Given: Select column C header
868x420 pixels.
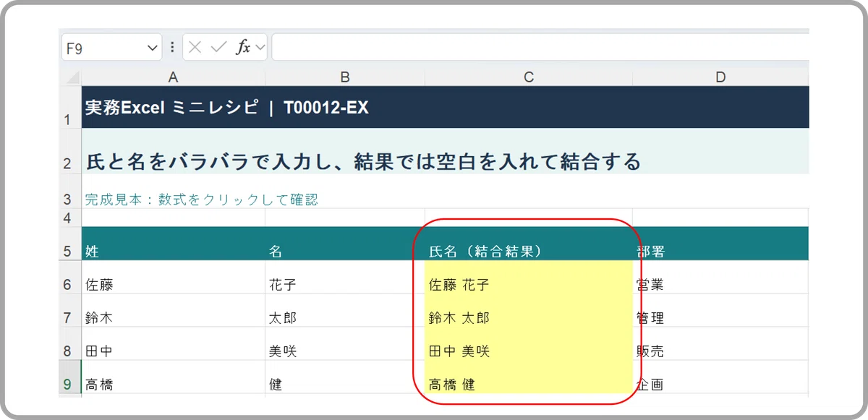Looking at the screenshot, I should pos(529,77).
